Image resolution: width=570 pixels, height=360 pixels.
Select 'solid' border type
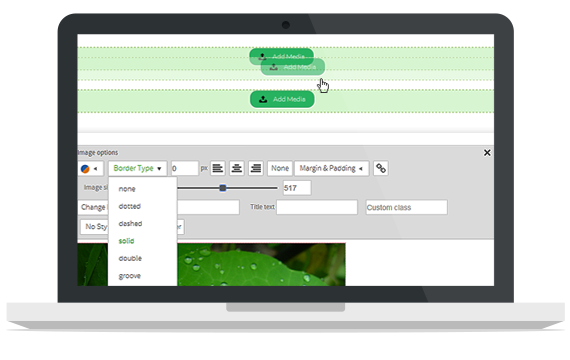click(x=126, y=241)
